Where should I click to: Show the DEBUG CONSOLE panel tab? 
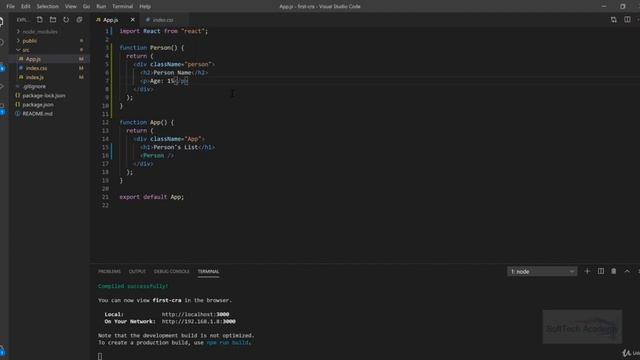point(171,271)
